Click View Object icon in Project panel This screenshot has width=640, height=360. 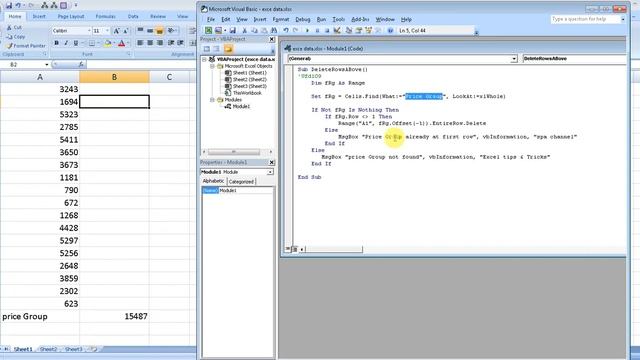(217, 49)
